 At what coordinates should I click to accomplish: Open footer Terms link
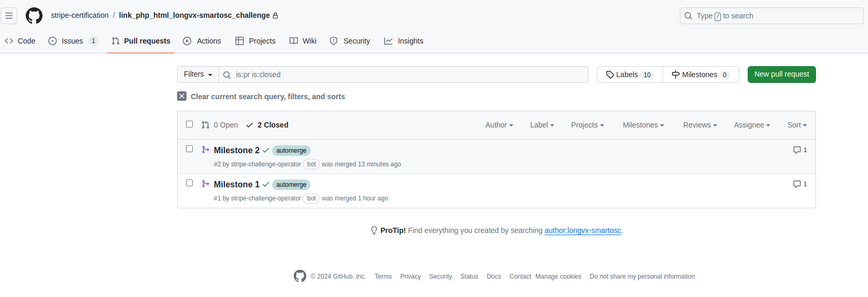[383, 277]
